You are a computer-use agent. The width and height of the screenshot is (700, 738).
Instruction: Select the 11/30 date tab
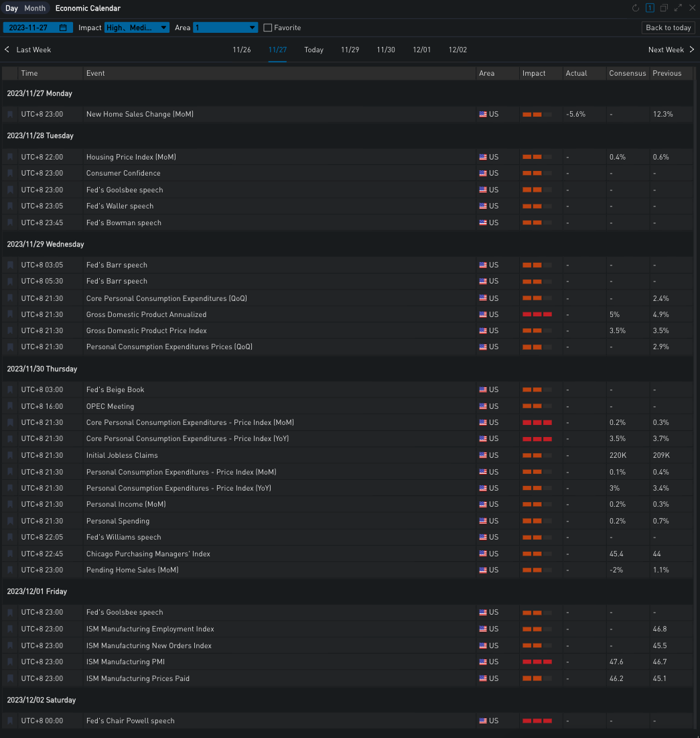(386, 50)
